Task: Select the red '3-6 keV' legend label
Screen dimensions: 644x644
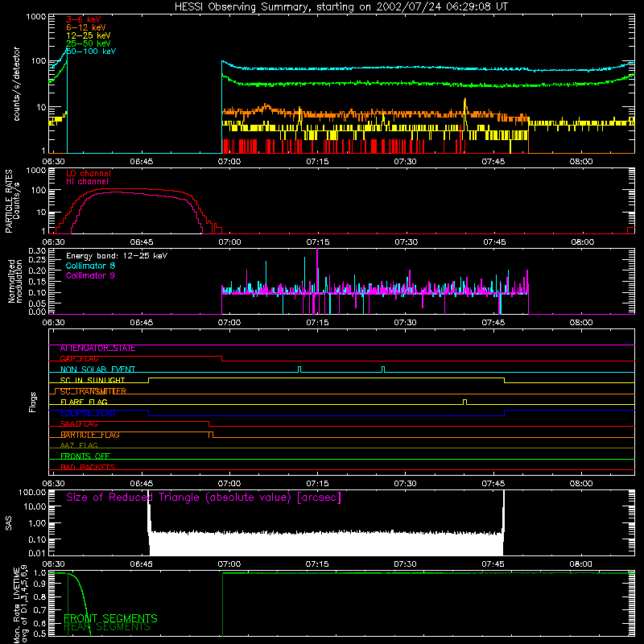Action: (x=84, y=19)
